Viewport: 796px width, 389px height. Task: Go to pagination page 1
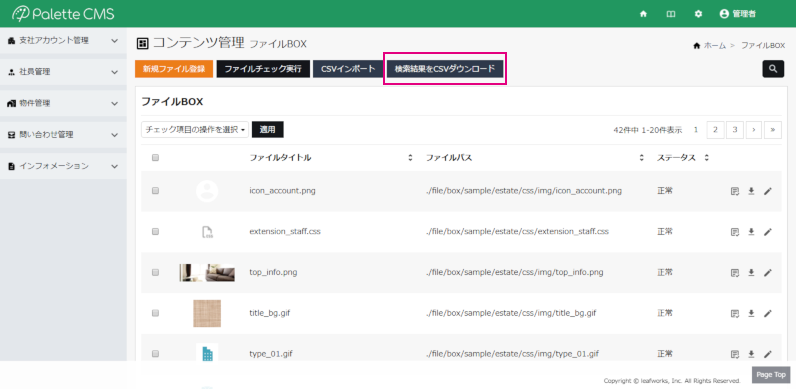695,129
